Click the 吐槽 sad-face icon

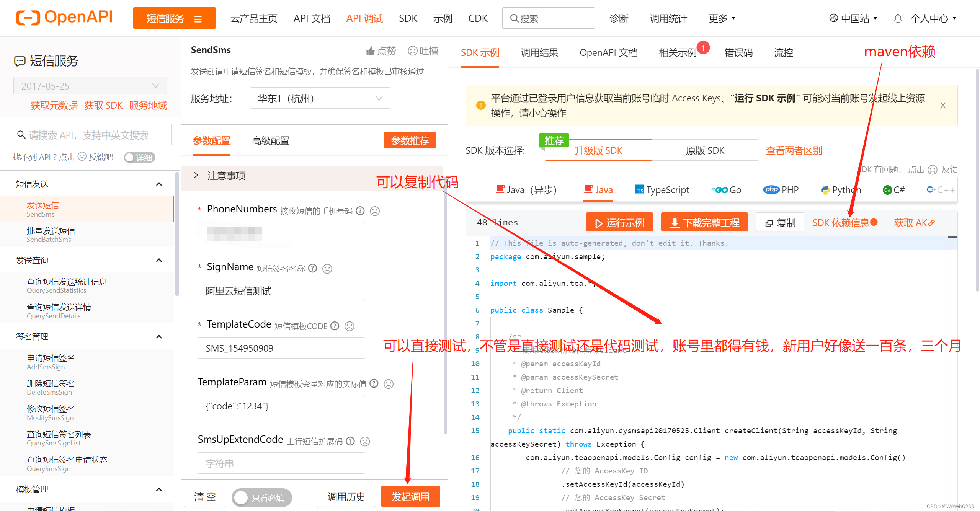point(412,51)
